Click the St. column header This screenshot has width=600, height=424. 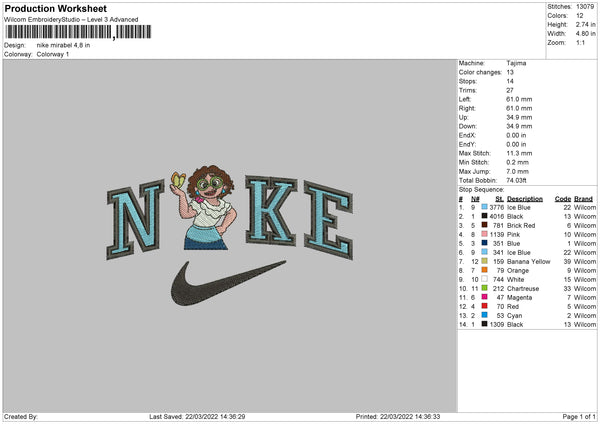499,199
